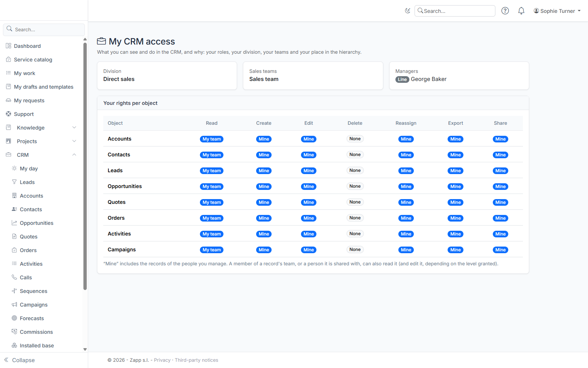Click the Leads row 'None' delete badge
Screen dimensions: 588x368
[x=355, y=170]
